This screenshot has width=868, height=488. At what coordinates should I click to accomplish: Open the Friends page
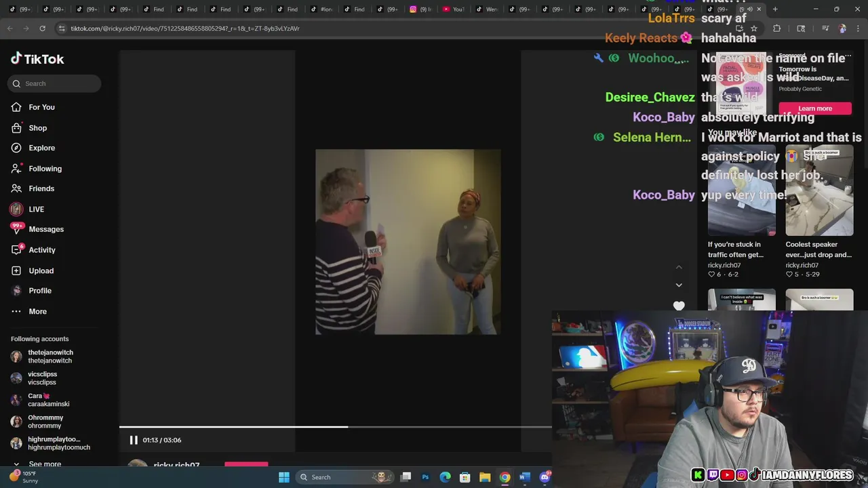click(33, 188)
